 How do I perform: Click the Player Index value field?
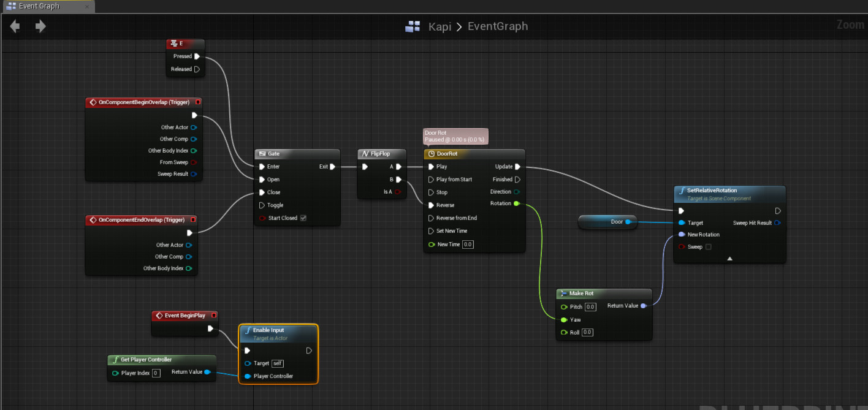click(156, 373)
